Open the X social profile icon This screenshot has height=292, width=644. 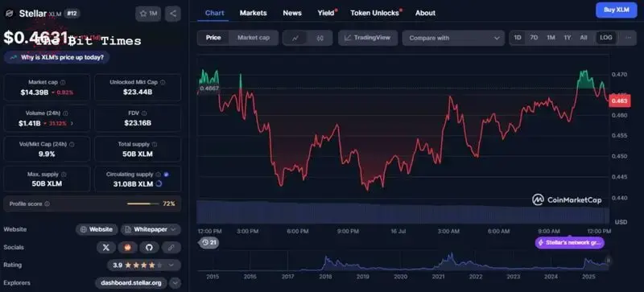(106, 247)
